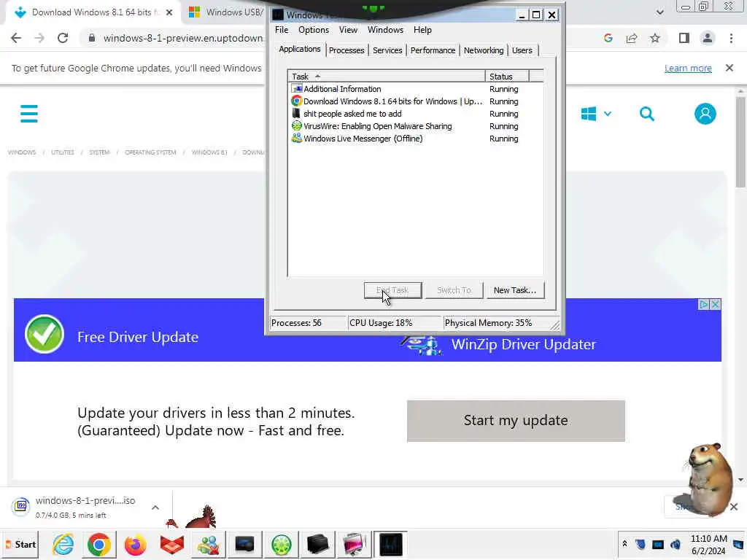Close the driver update ad banner
The width and height of the screenshot is (747, 560).
click(715, 304)
